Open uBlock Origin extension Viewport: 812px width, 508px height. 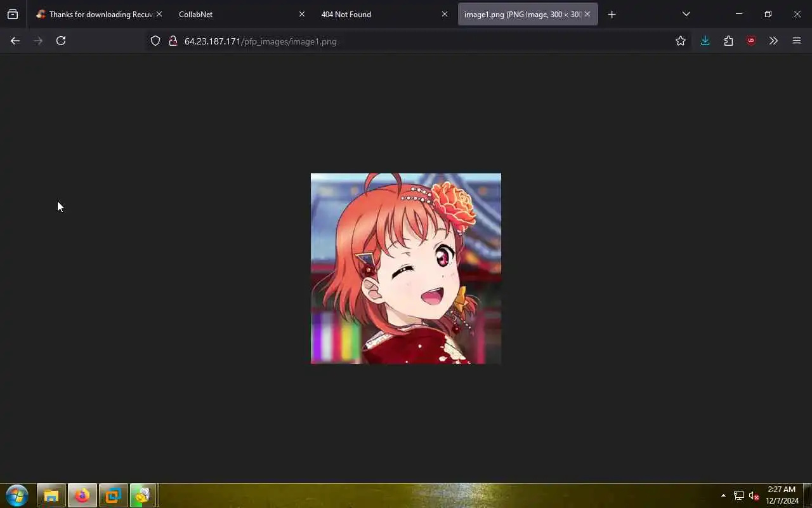tap(751, 41)
